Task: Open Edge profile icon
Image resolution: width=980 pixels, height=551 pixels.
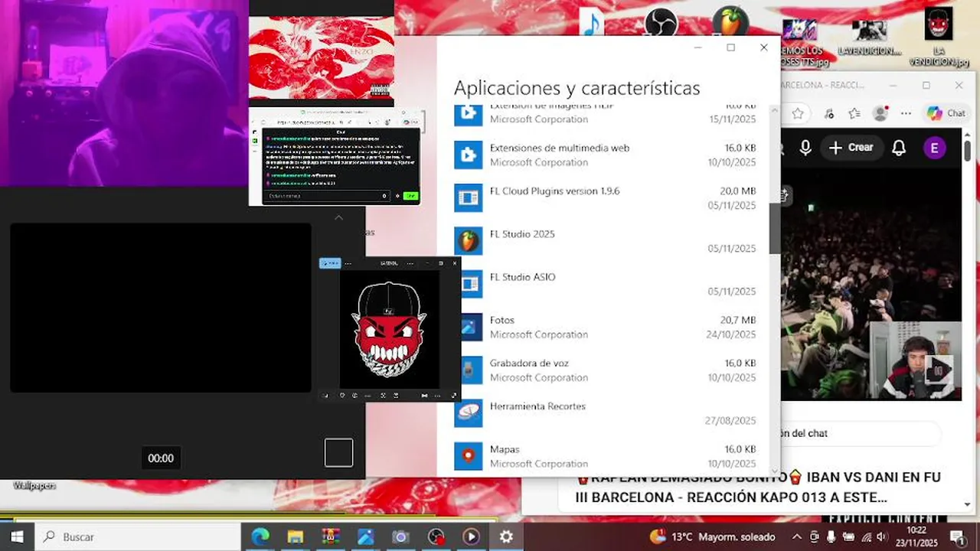Action: [880, 113]
